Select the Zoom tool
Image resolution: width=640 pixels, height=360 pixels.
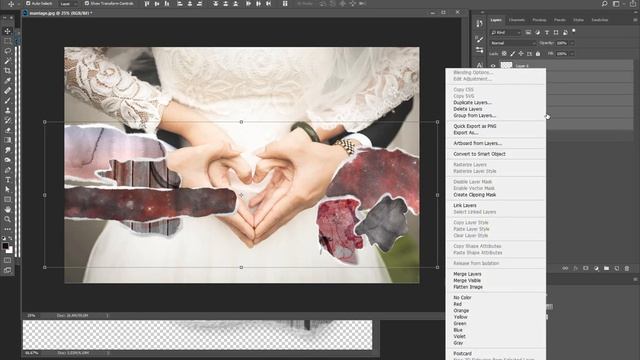pos(7,219)
